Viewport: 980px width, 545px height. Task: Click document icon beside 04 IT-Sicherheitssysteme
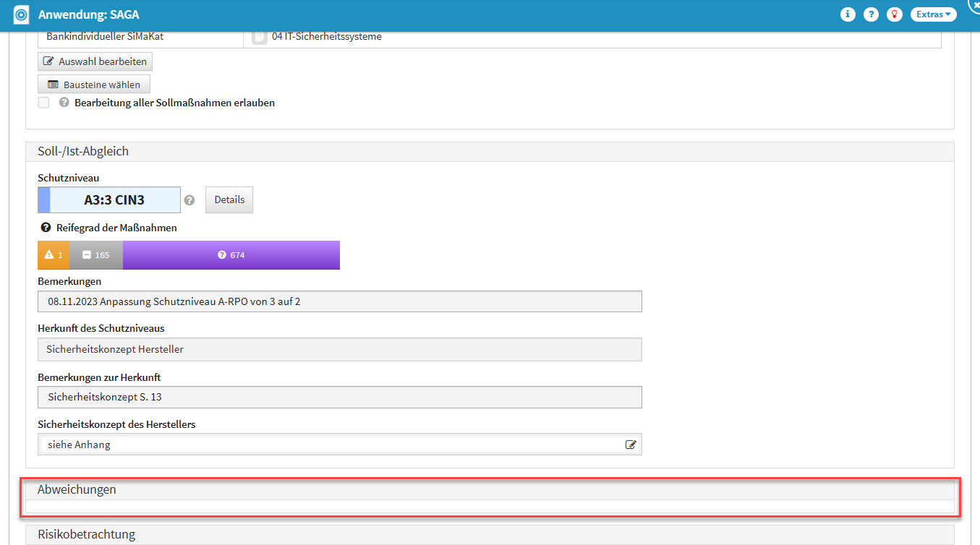pos(259,37)
